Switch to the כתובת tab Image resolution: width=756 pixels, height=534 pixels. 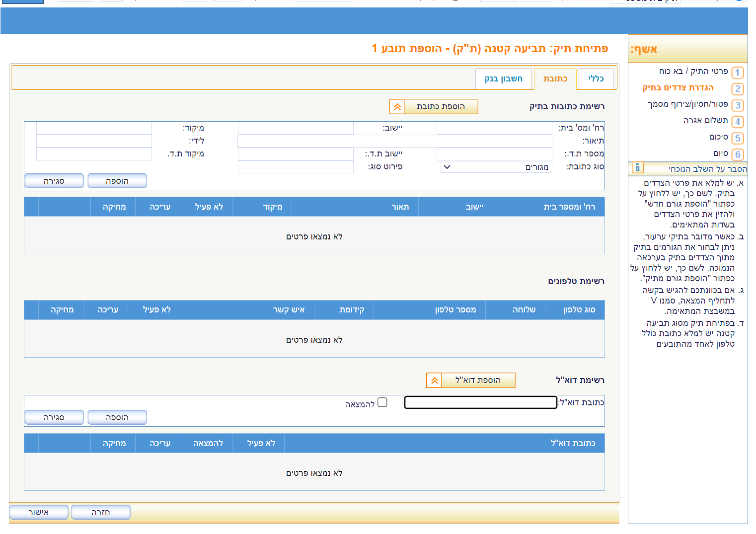pyautogui.click(x=555, y=78)
